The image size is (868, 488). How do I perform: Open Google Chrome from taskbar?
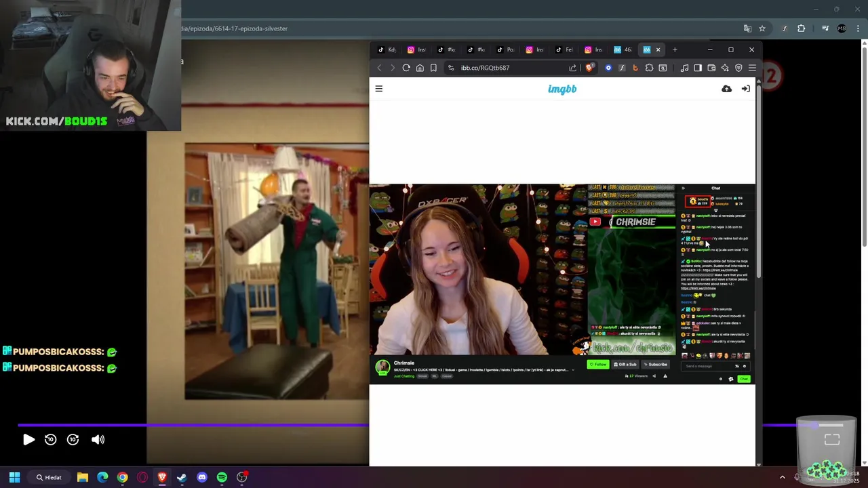(x=122, y=477)
